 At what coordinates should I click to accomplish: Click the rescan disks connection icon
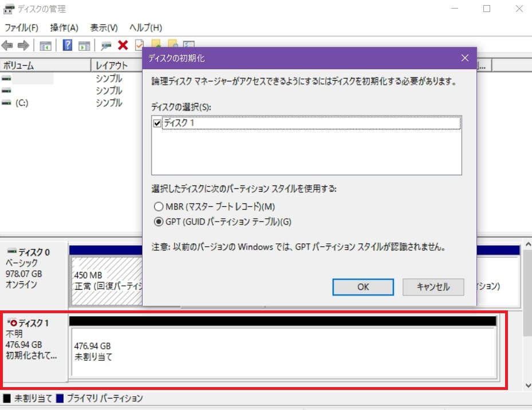(x=106, y=45)
